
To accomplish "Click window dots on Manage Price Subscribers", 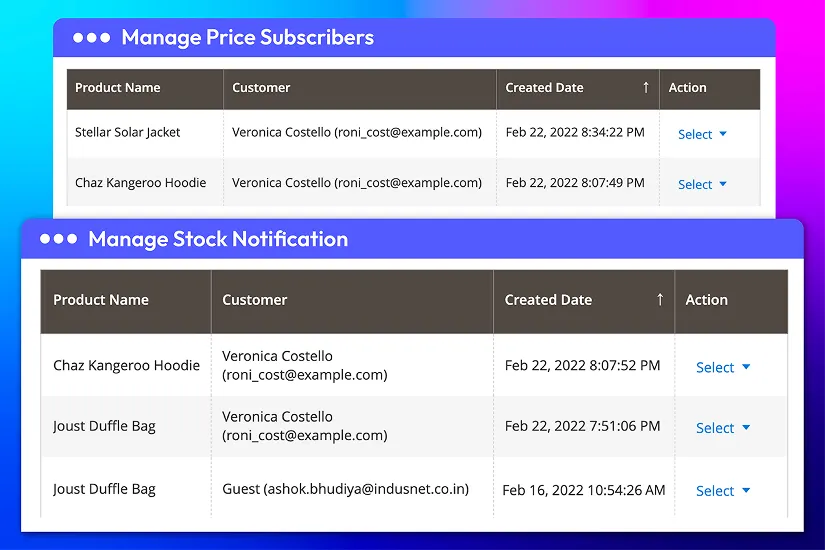I will tap(91, 38).
